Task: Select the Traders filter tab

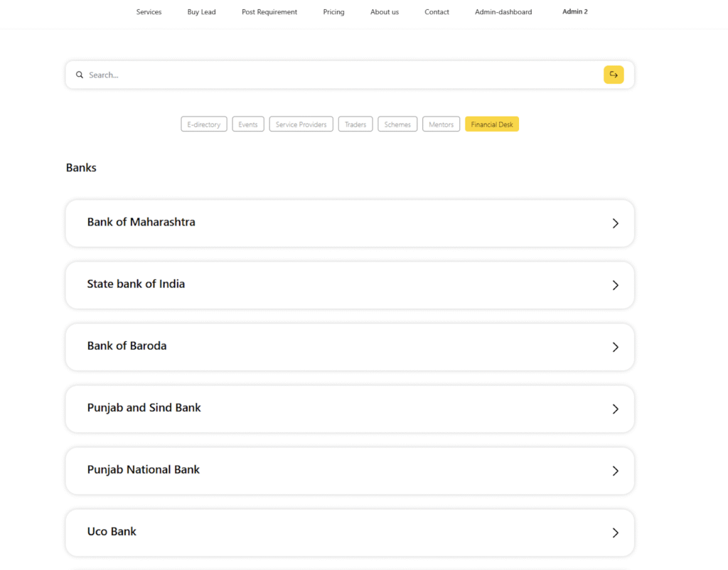Action: [x=355, y=124]
